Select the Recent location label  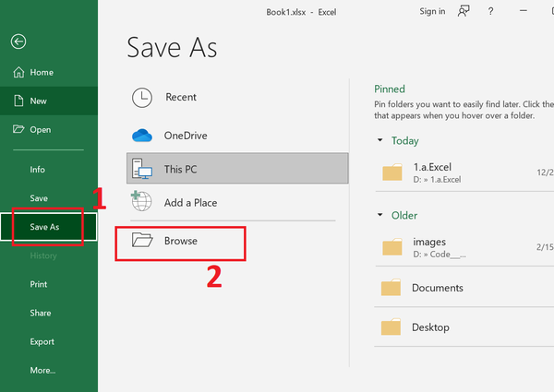coord(181,97)
